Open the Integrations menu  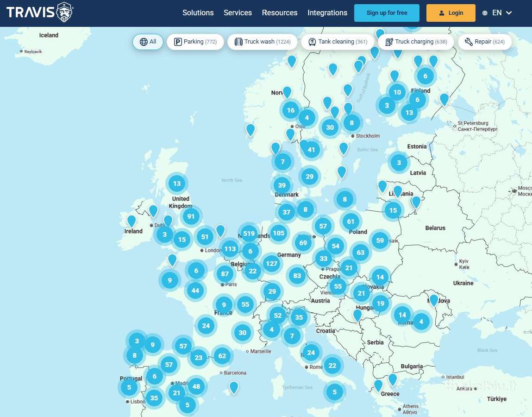[x=327, y=13]
